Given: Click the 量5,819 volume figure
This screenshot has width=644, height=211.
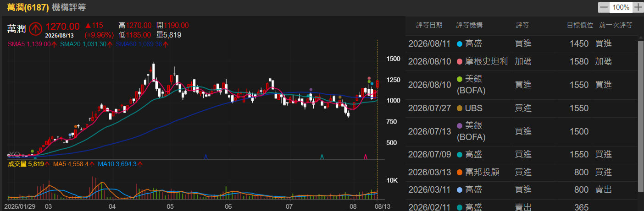Looking at the screenshot, I should pos(169,35).
